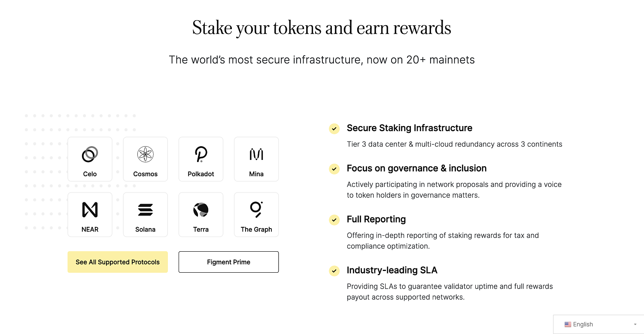Click the NEAR protocol logo

coord(90,210)
